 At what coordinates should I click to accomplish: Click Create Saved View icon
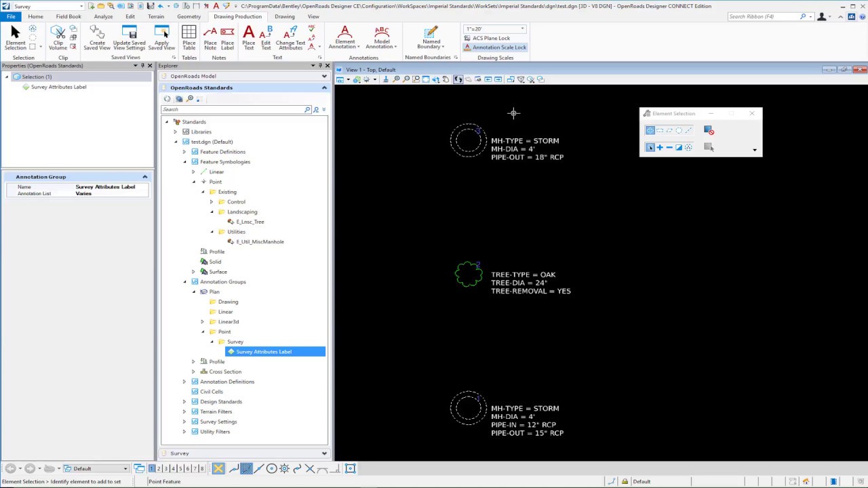point(97,38)
